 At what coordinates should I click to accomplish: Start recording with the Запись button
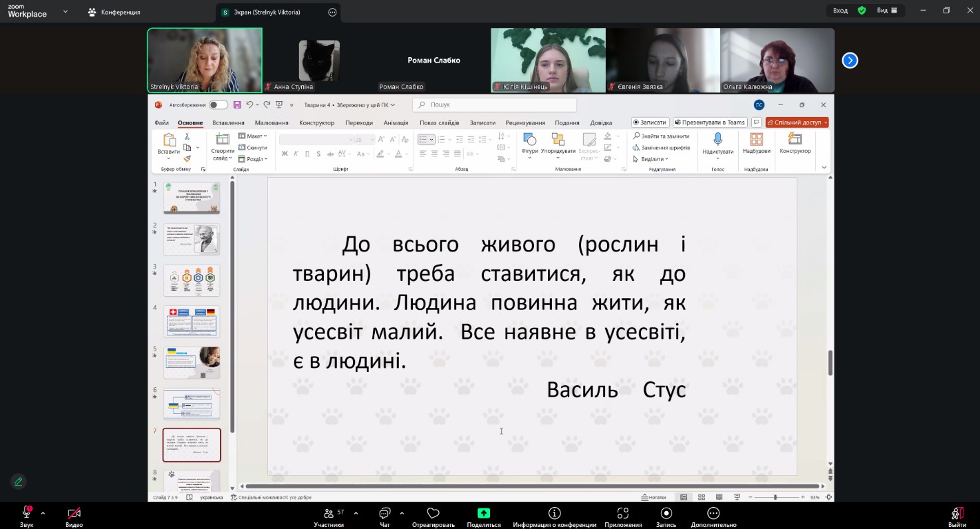666,514
